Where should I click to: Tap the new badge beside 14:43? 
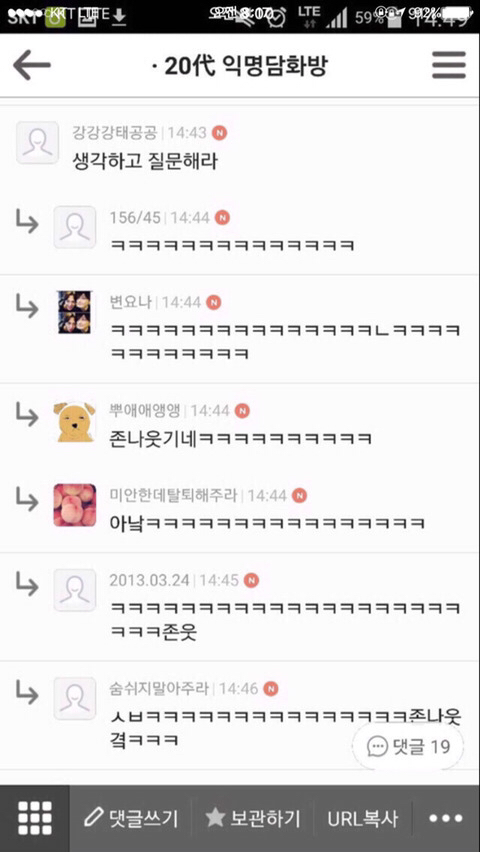click(219, 133)
